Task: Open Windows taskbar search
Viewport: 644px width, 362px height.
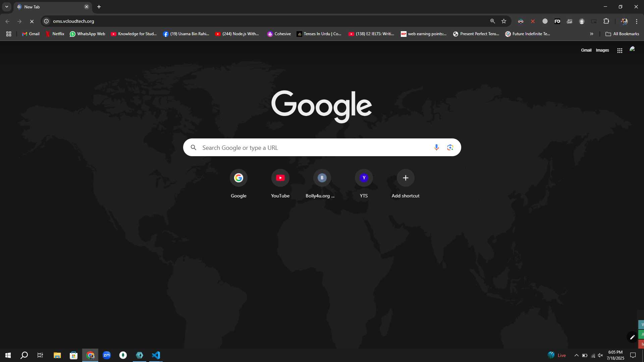Action: point(24,355)
